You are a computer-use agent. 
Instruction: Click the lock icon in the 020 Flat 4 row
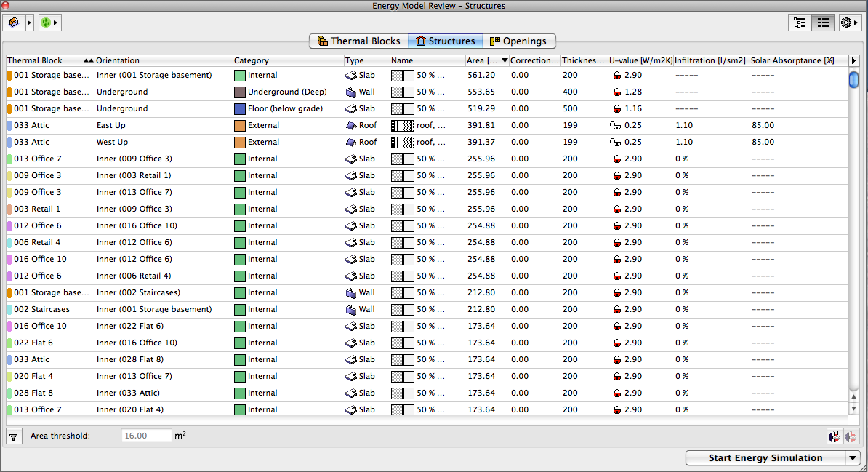pyautogui.click(x=616, y=377)
